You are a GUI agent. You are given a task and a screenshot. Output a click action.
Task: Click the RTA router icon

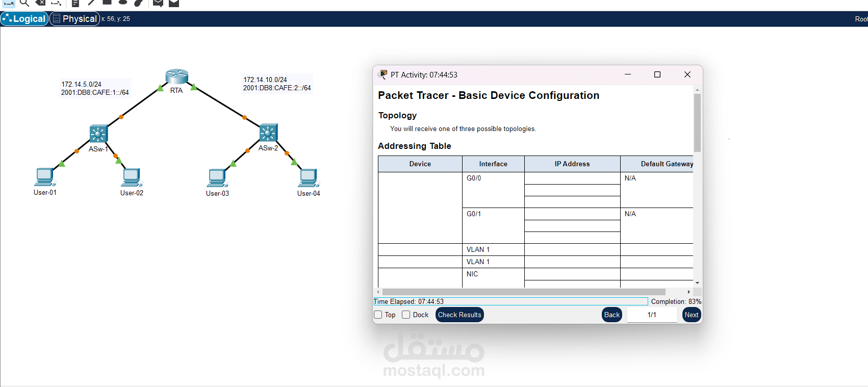tap(177, 76)
